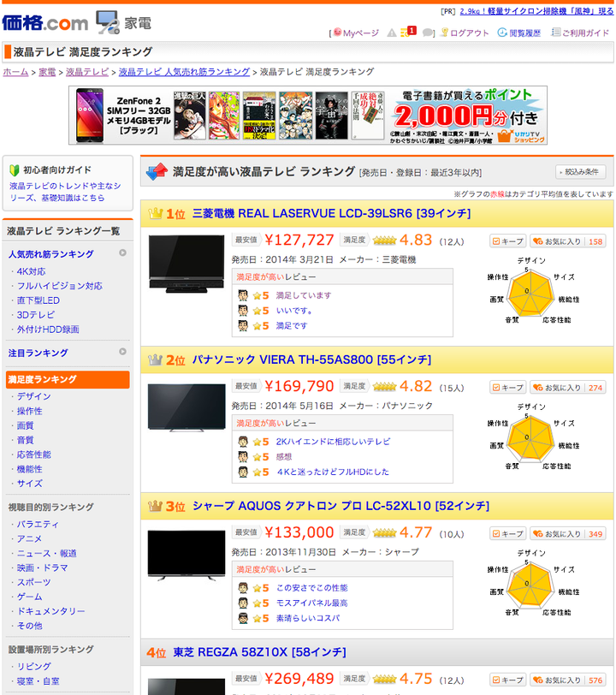Select 4K対応 in sidebar
This screenshot has height=695, width=616.
click(x=31, y=271)
